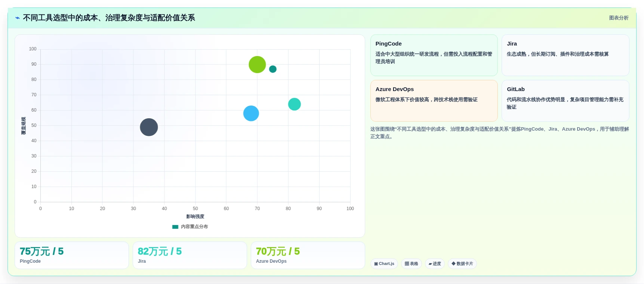Click the 表格 tag chip
This screenshot has height=284, width=644.
pos(412,264)
